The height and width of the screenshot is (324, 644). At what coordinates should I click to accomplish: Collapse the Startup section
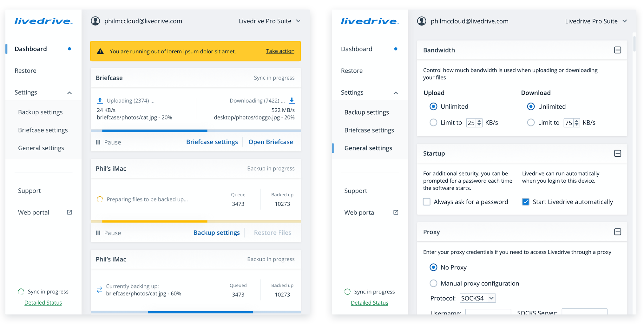pyautogui.click(x=618, y=153)
